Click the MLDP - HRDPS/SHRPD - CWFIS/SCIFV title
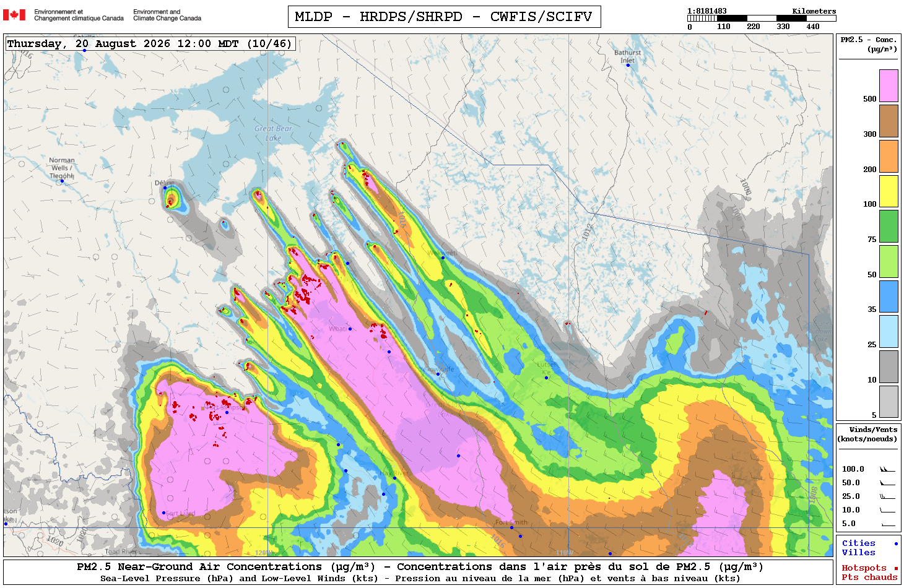The height and width of the screenshot is (588, 904). (x=444, y=17)
